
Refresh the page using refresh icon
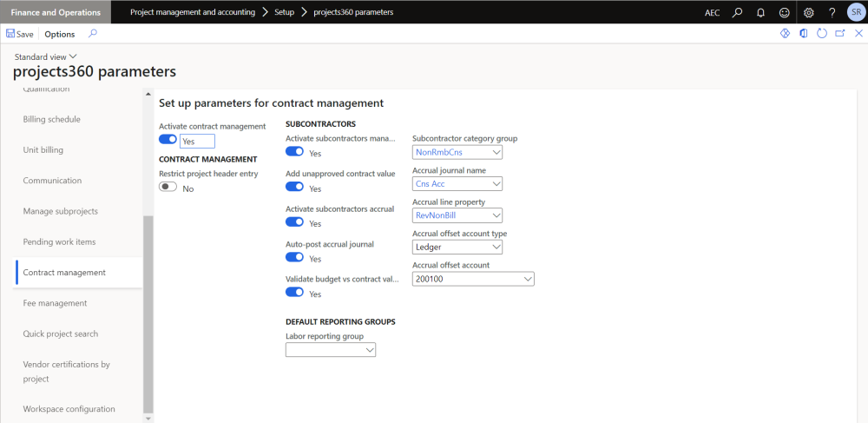tap(821, 34)
